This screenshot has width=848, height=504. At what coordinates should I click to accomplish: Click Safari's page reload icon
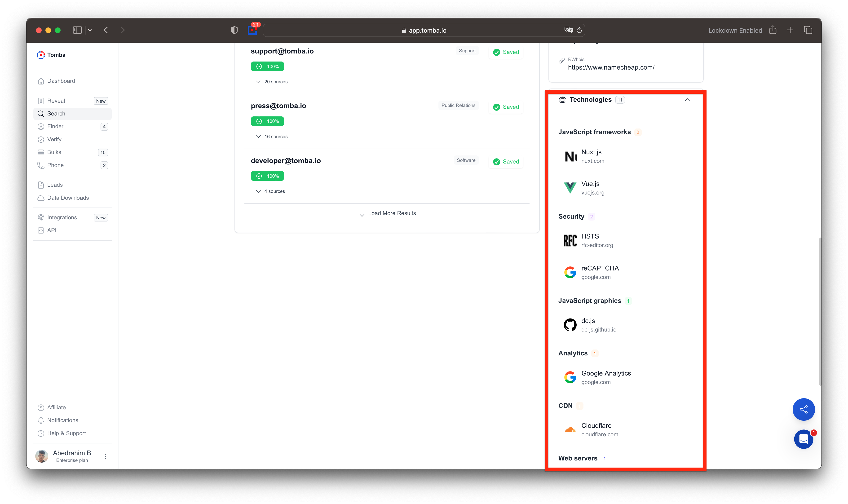(x=579, y=30)
